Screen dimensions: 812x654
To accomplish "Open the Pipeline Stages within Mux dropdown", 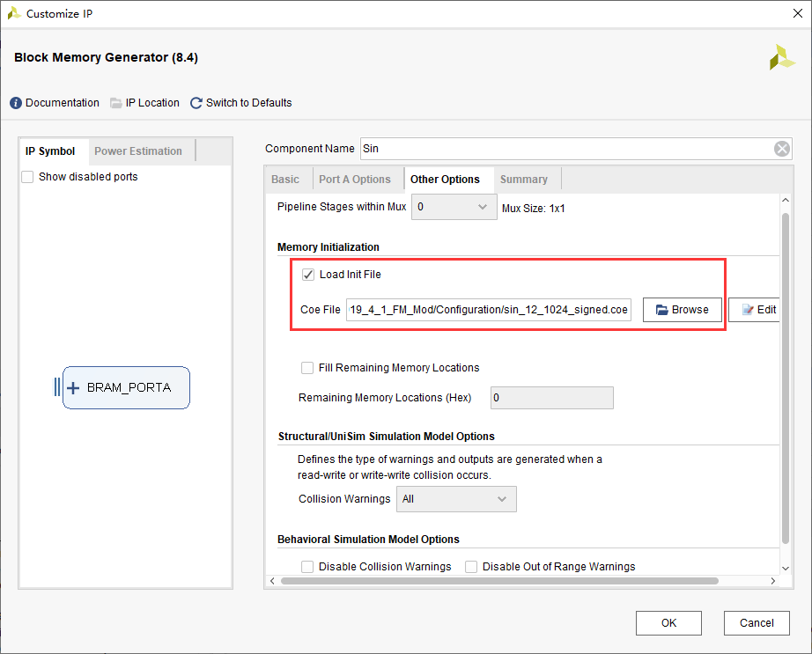I will pos(454,207).
